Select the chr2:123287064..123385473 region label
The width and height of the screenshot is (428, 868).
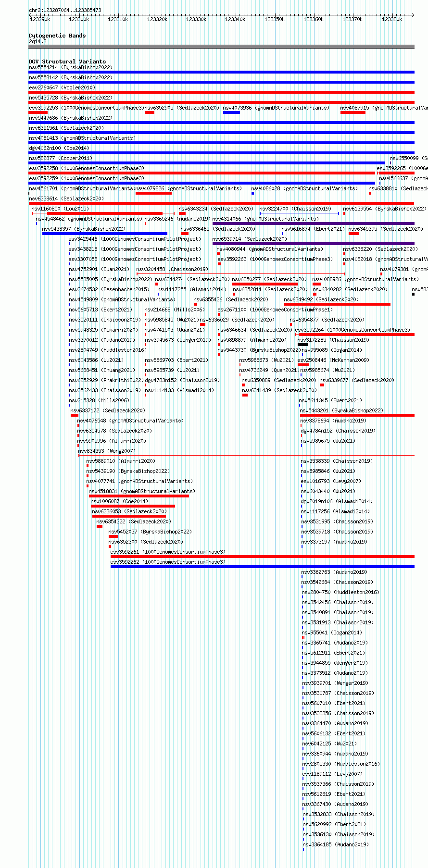click(x=65, y=10)
